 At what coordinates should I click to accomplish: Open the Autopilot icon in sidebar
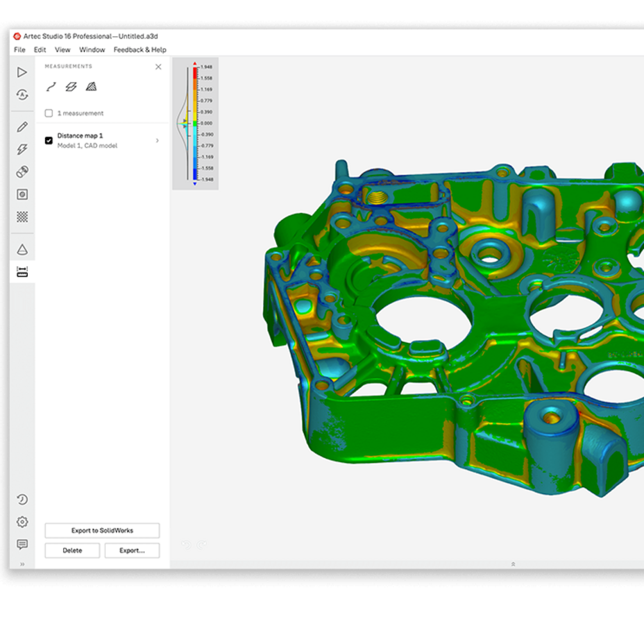click(22, 95)
